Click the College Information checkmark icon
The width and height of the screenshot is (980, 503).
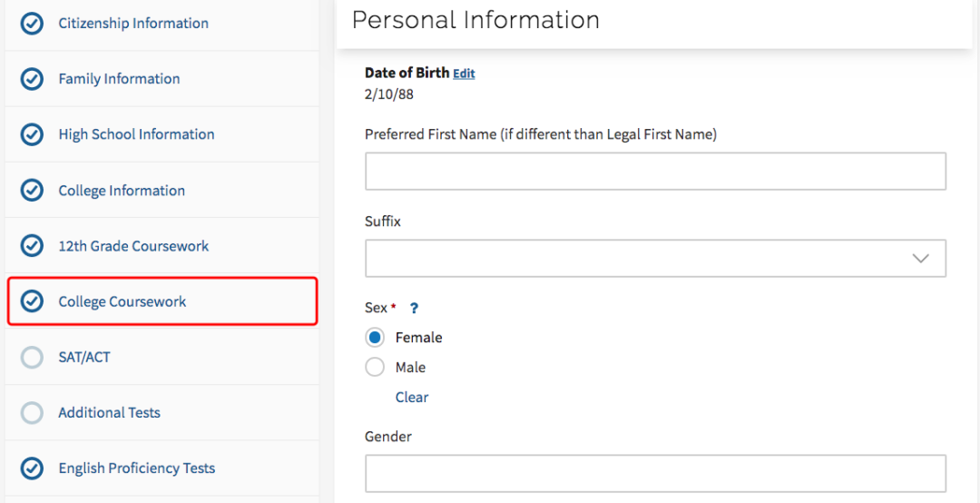pyautogui.click(x=32, y=191)
